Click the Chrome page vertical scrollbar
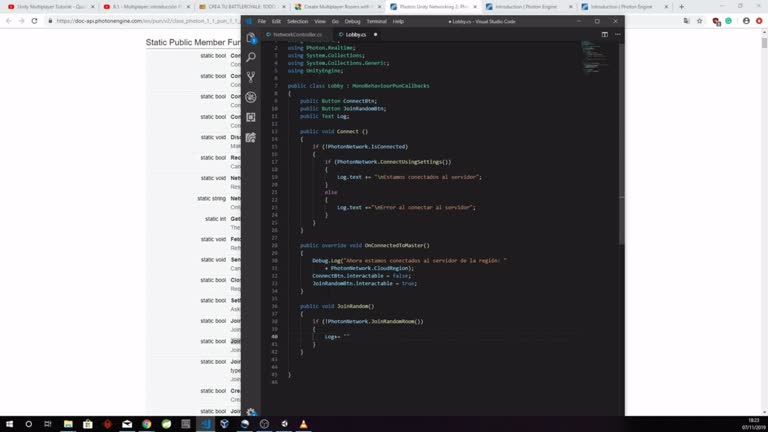 click(764, 43)
